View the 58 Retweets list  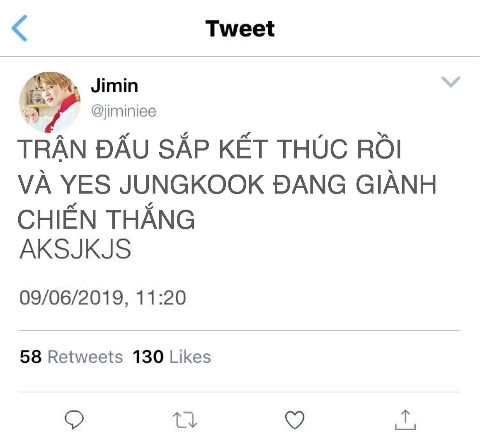click(71, 357)
